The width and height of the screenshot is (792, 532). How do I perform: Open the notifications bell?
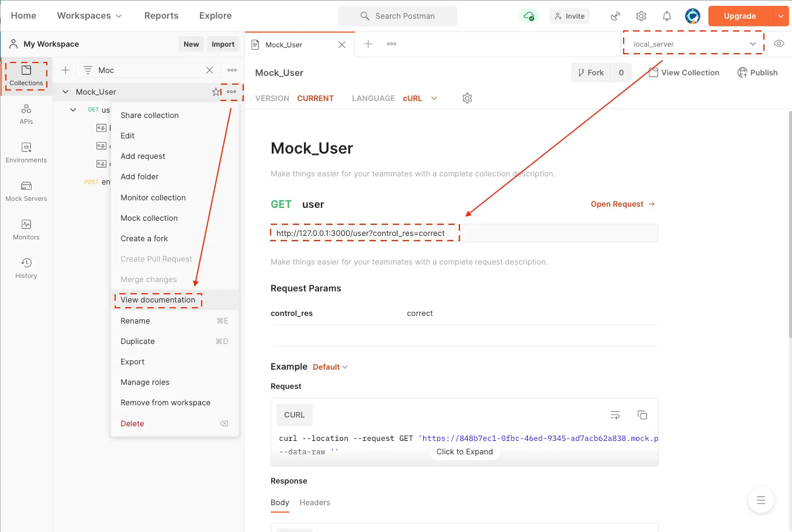click(667, 16)
